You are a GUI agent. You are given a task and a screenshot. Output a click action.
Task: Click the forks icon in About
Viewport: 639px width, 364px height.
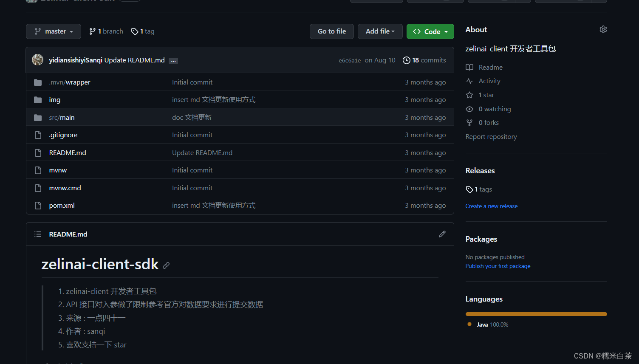[469, 123]
